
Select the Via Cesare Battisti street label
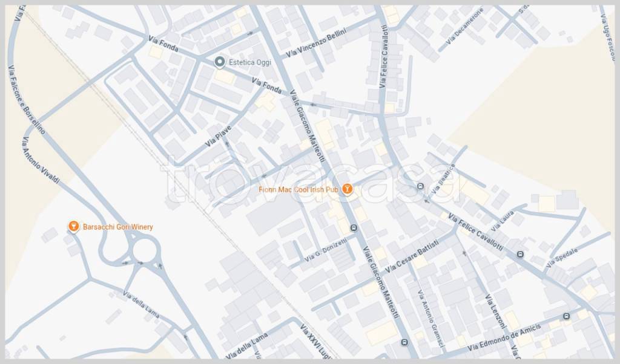tap(412, 256)
